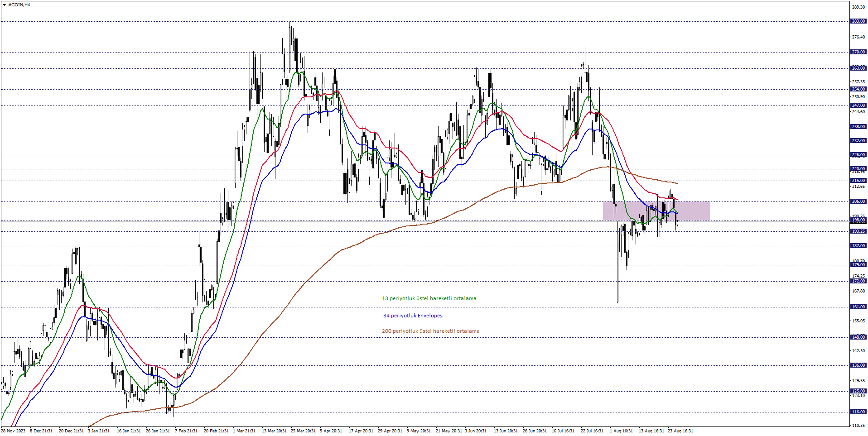The width and height of the screenshot is (868, 436).
Task: Click the '9 May 20:31' date on time axis
Action: click(419, 431)
